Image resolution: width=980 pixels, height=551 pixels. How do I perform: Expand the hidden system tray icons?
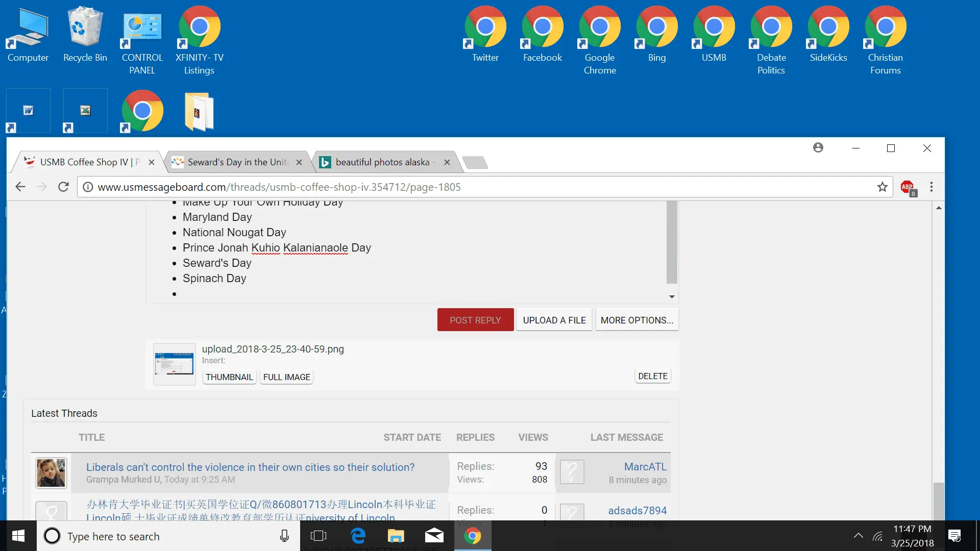click(x=859, y=536)
